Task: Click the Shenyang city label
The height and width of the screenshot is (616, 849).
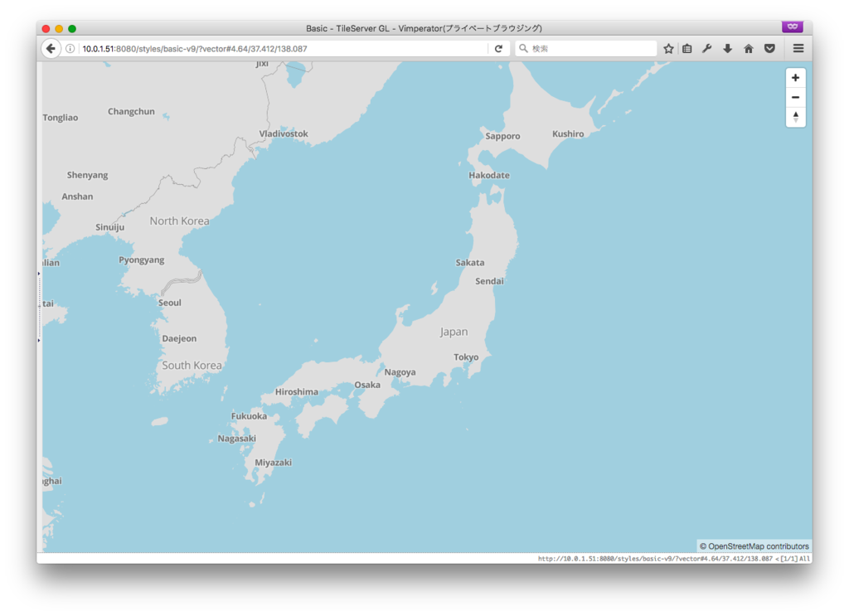Action: (x=87, y=176)
